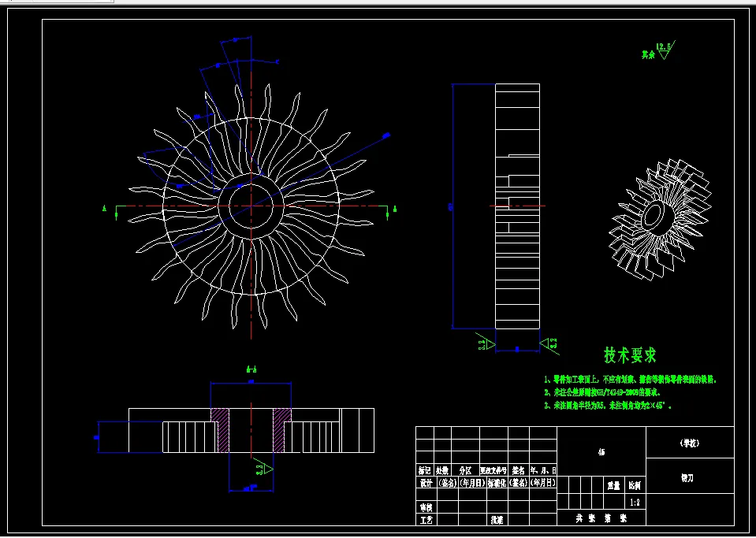Click the 设计 cell in title block
This screenshot has height=538, width=756.
[426, 483]
